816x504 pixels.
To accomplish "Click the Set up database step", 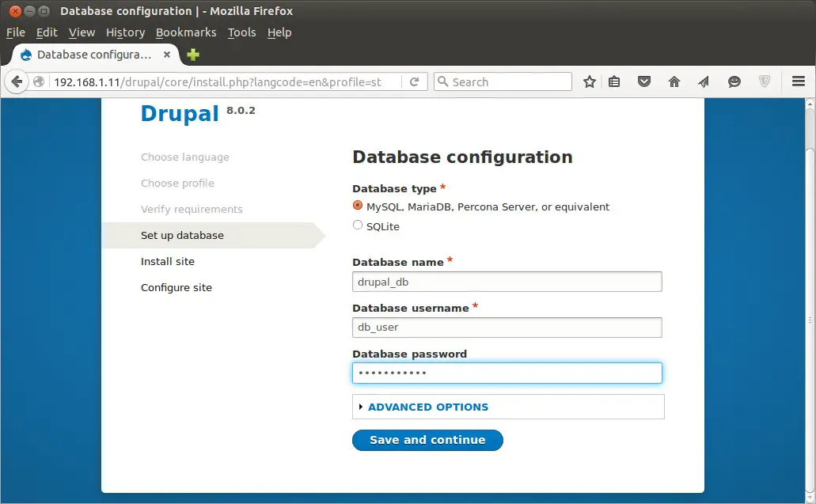I will [182, 235].
